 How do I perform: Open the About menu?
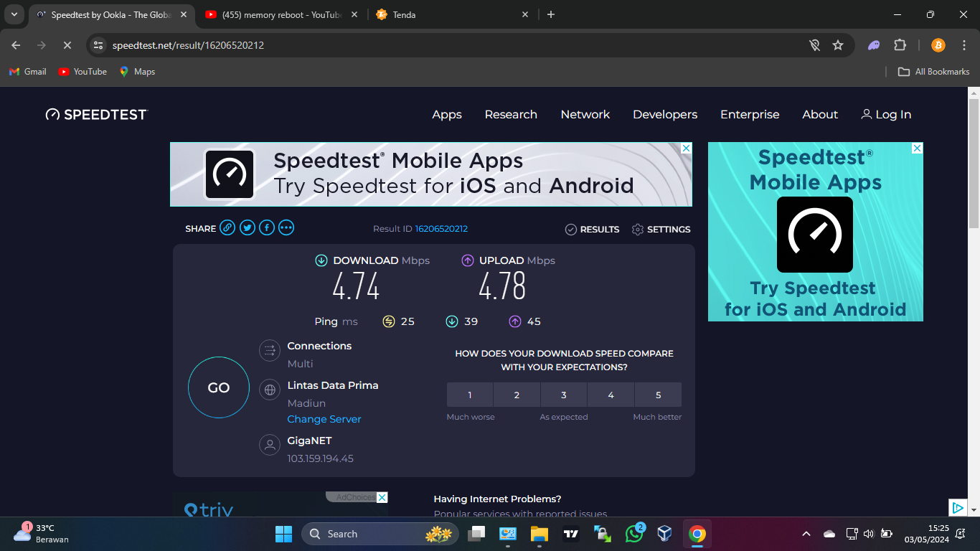(820, 115)
